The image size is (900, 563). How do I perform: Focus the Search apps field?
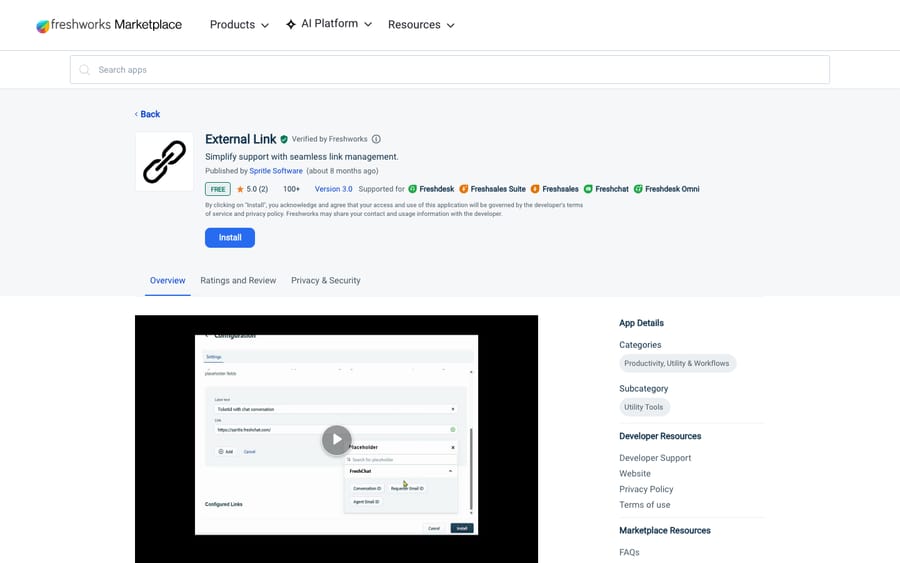click(449, 69)
